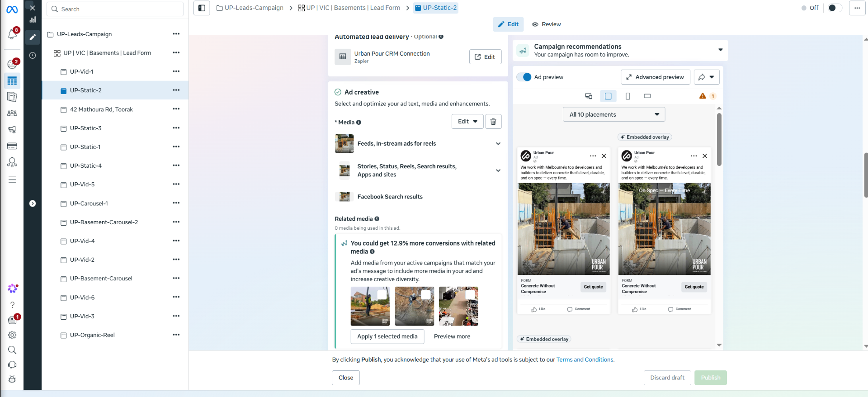This screenshot has height=397, width=868.
Task: Click Apply 1 selected media
Action: [x=387, y=336]
